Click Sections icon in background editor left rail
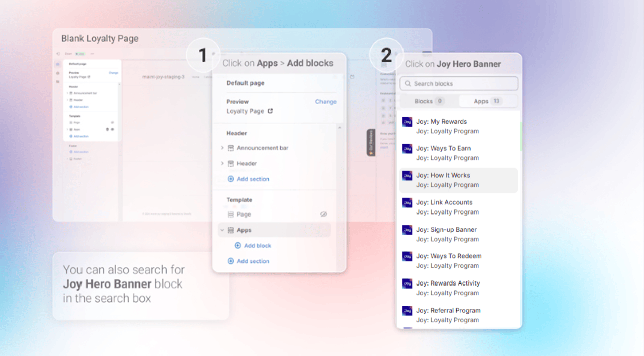 pos(58,64)
